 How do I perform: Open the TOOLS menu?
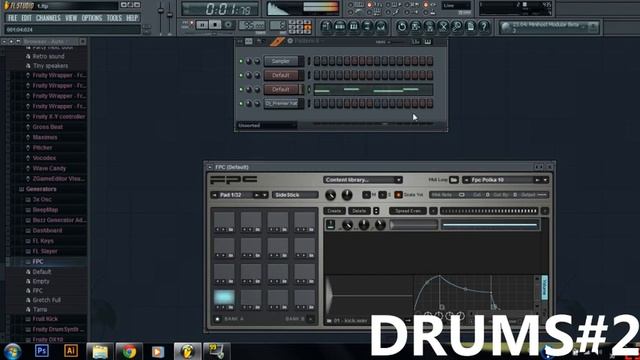tap(114, 18)
